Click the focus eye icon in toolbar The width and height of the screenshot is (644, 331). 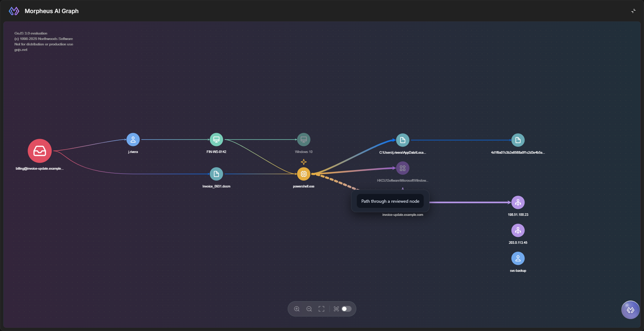point(336,309)
